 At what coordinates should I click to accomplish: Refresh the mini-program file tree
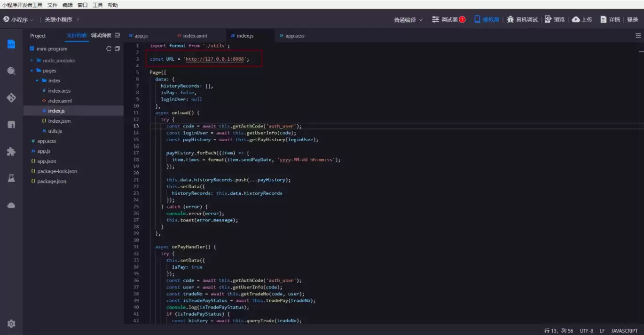109,49
